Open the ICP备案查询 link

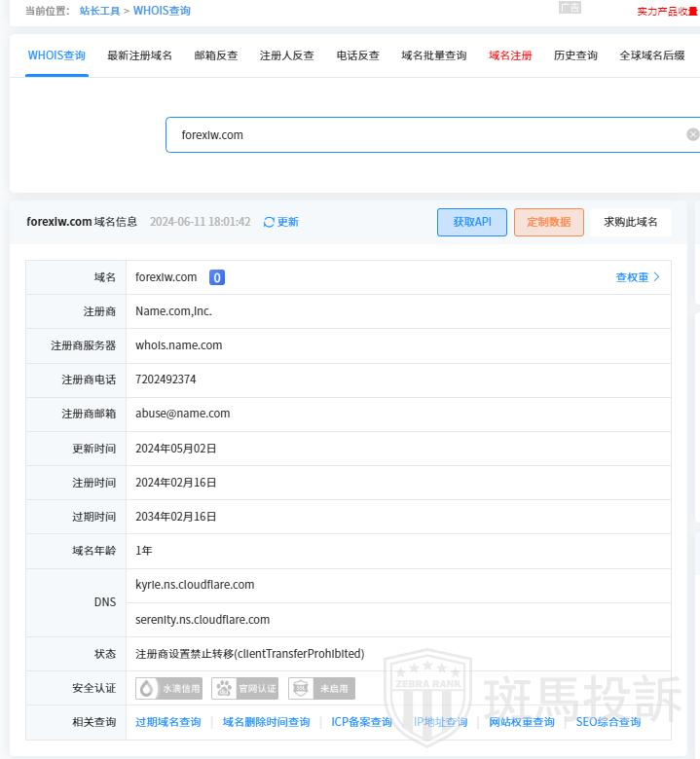[361, 722]
